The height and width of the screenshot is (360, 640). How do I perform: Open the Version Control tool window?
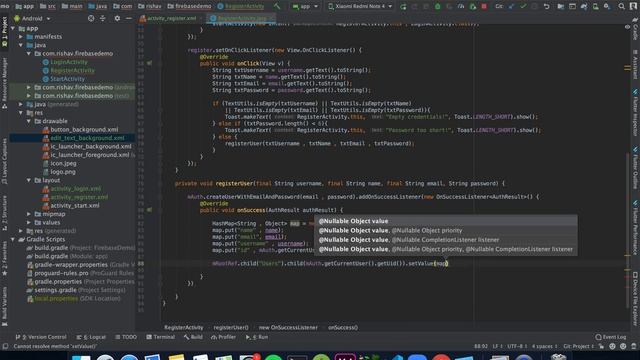(x=41, y=337)
